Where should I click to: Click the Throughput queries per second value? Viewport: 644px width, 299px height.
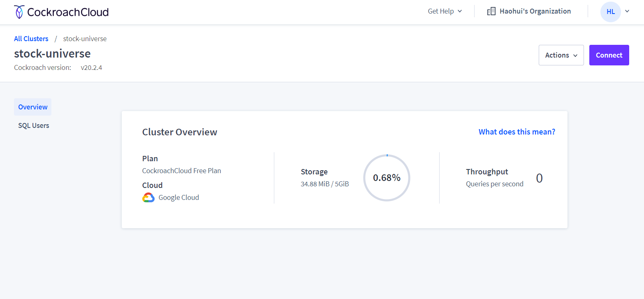[x=539, y=178]
